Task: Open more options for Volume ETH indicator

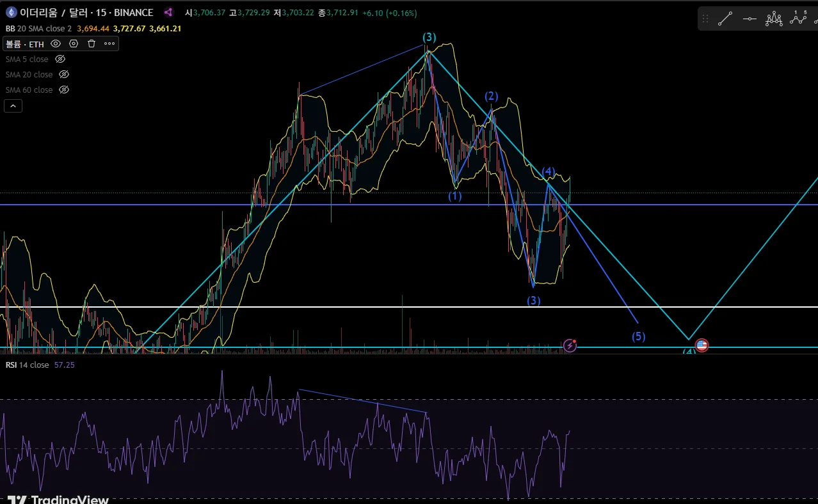Action: (109, 43)
